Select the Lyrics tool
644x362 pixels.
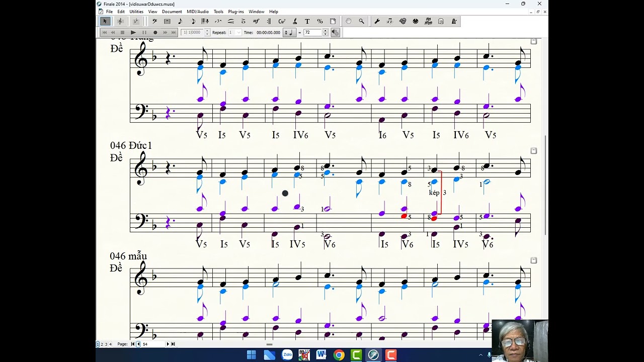(x=295, y=21)
